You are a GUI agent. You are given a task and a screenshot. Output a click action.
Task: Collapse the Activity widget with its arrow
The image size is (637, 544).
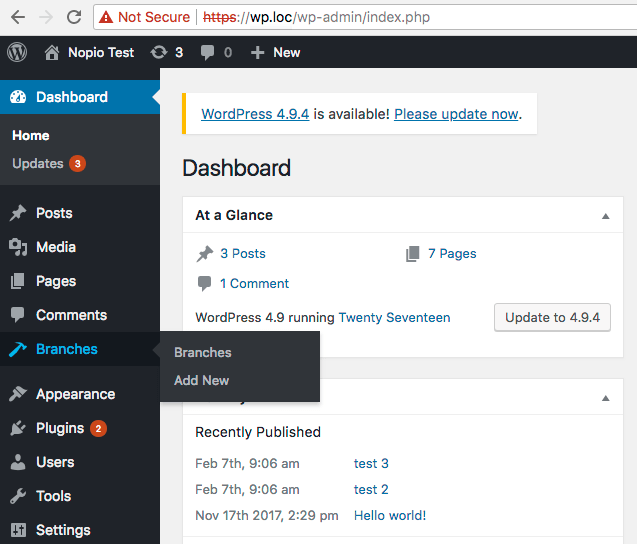pyautogui.click(x=605, y=398)
